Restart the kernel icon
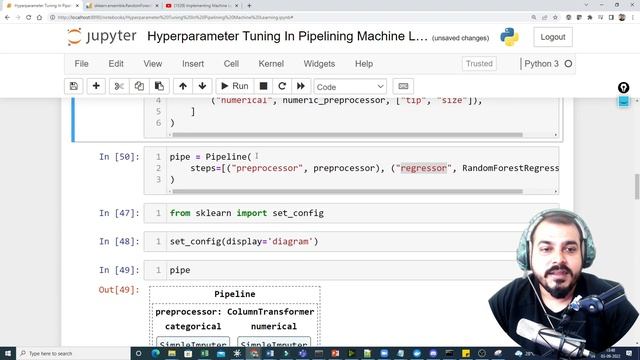Viewport: 640px width, 360px height. [x=282, y=86]
